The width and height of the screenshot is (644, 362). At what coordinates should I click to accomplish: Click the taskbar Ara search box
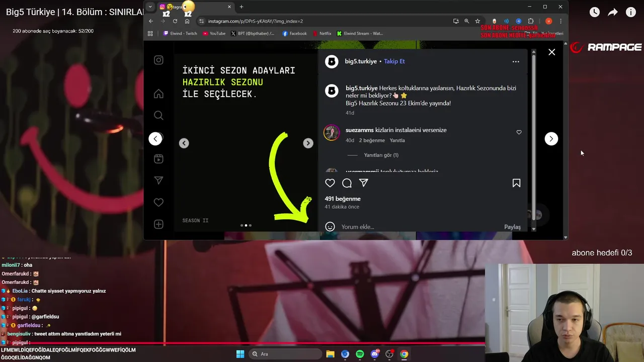pyautogui.click(x=286, y=354)
